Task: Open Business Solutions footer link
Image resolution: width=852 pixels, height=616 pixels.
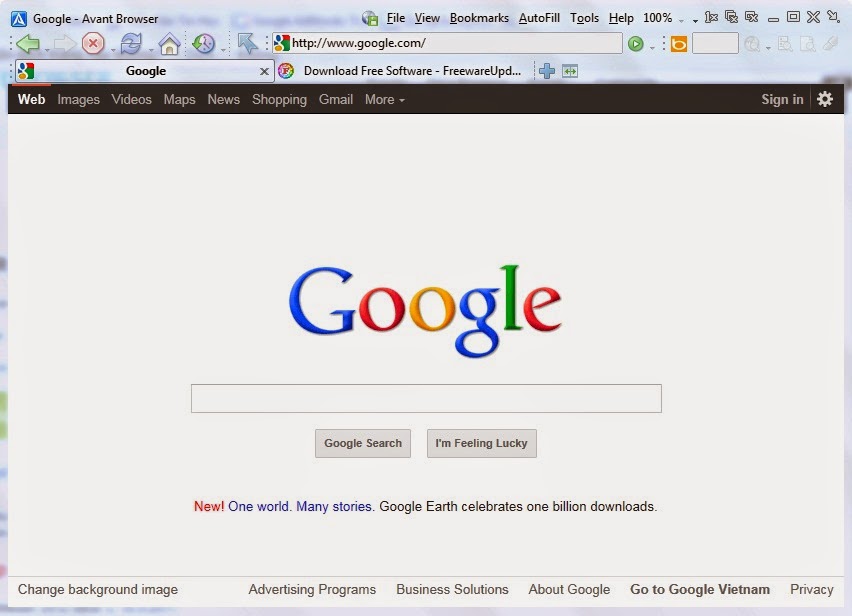Action: tap(452, 589)
